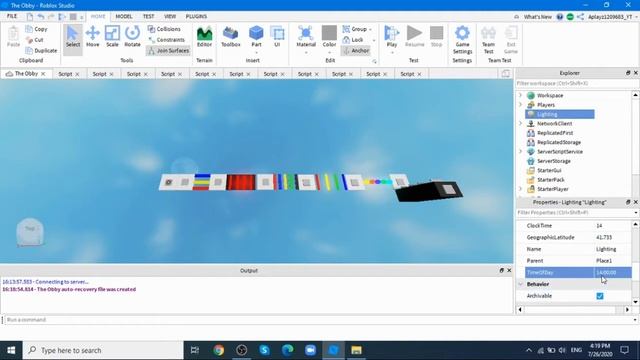Open the Terrain Editor
640x360 pixels.
tap(204, 37)
